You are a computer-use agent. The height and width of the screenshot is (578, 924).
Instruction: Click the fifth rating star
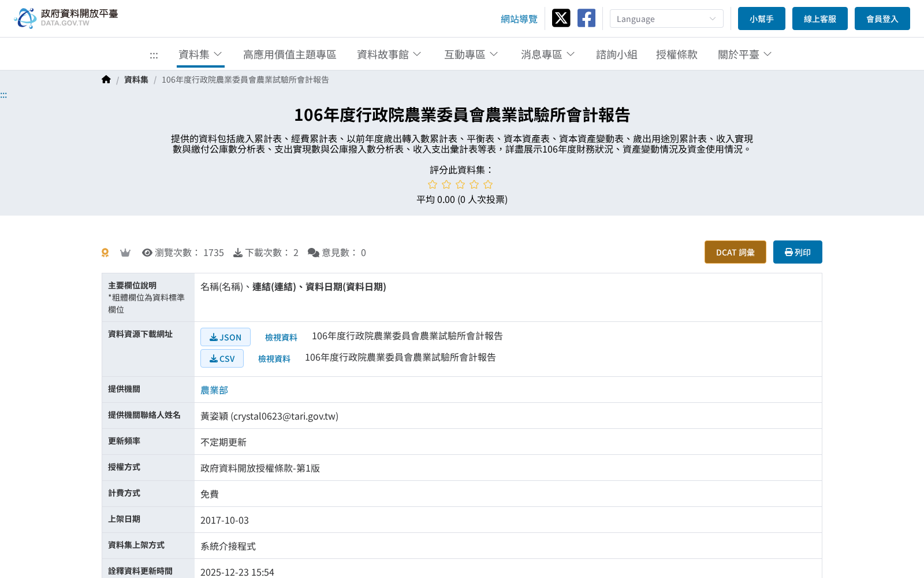point(488,184)
